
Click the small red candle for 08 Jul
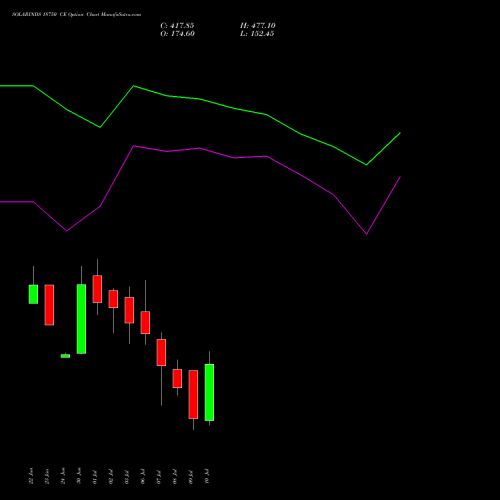pos(177,378)
